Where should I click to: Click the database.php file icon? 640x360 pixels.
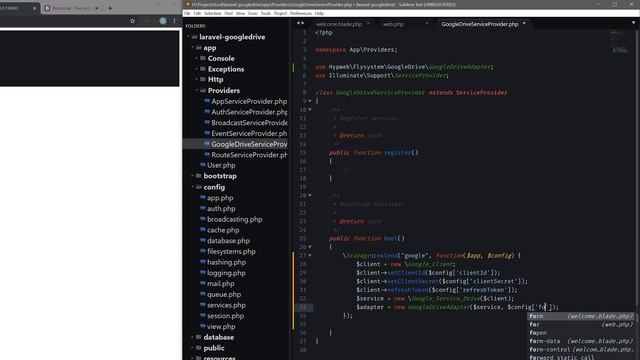[x=203, y=240]
